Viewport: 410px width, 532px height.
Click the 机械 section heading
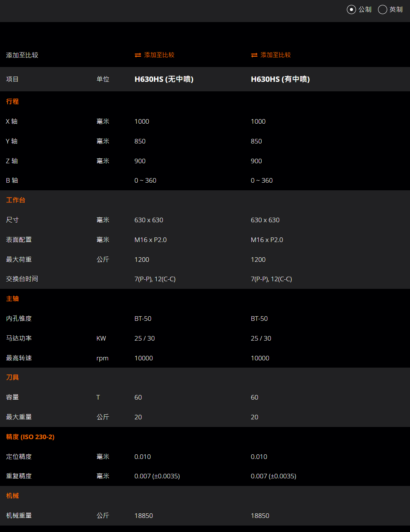click(x=13, y=496)
